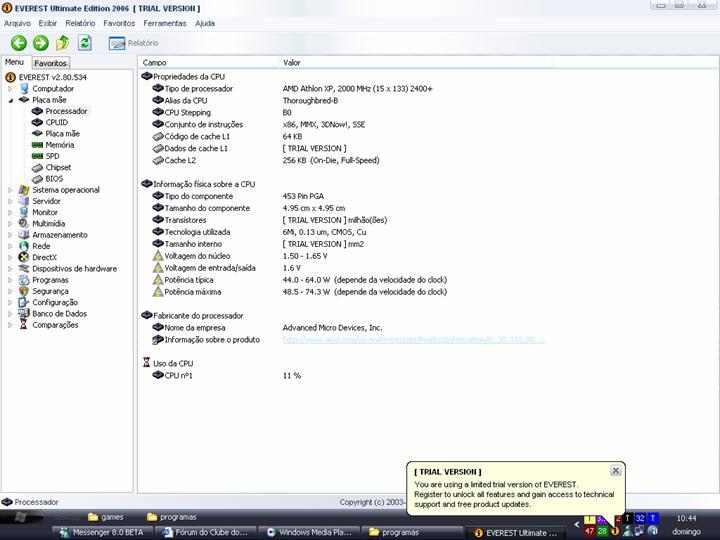
Task: Click the Comparações hourglass icon
Action: (24, 325)
